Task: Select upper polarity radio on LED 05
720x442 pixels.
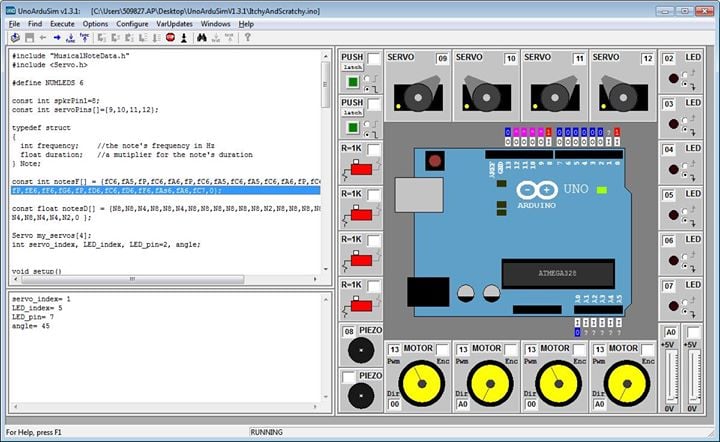Action: (x=685, y=211)
